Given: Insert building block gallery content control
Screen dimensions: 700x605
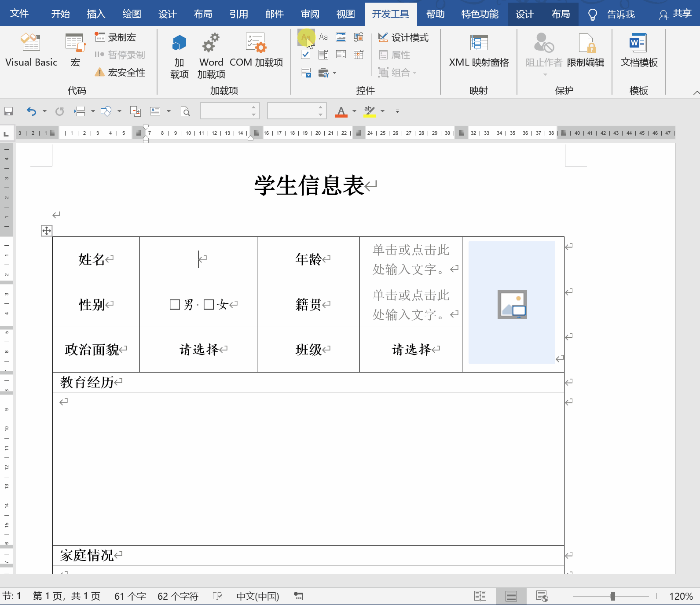Looking at the screenshot, I should 359,37.
